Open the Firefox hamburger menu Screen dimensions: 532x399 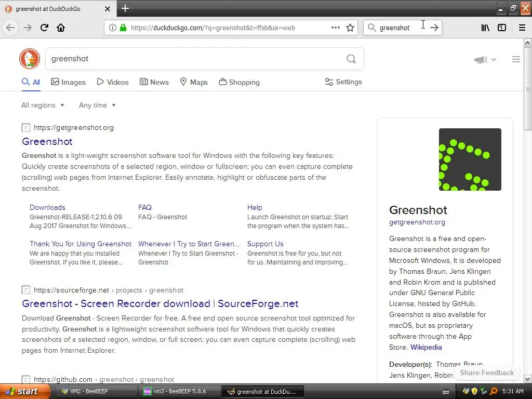[522, 28]
